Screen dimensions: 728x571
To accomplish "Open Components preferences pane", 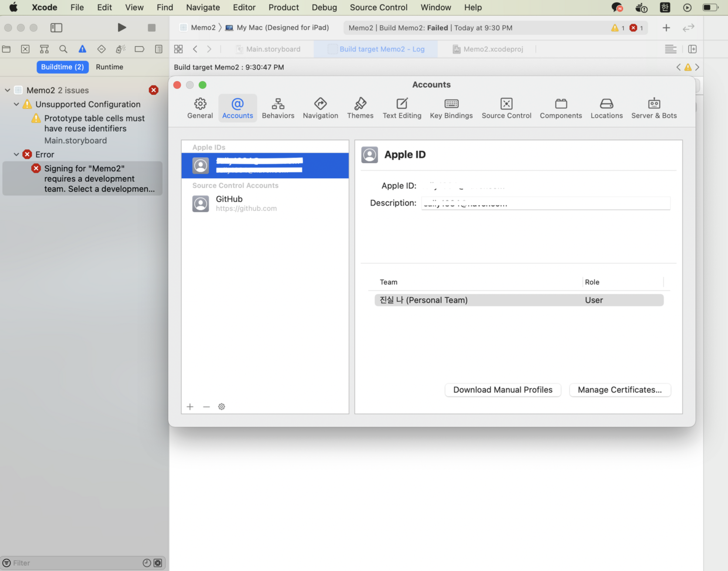I will (561, 108).
